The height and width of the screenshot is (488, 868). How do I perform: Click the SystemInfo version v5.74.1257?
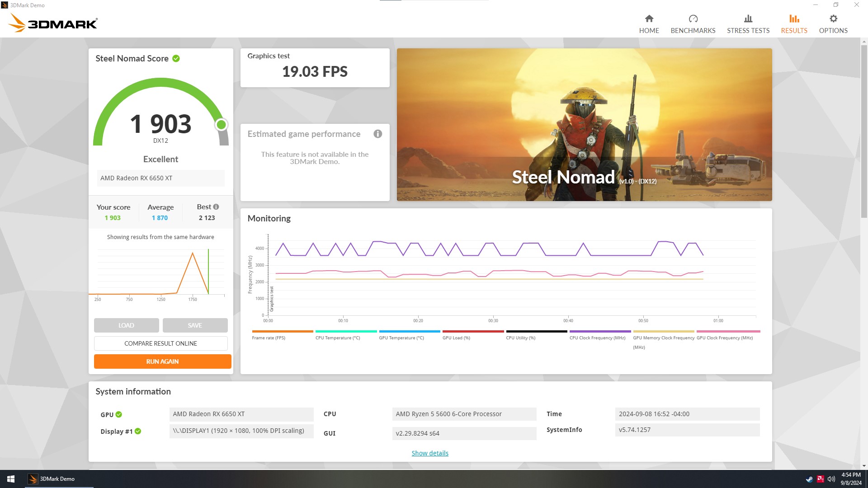click(687, 430)
